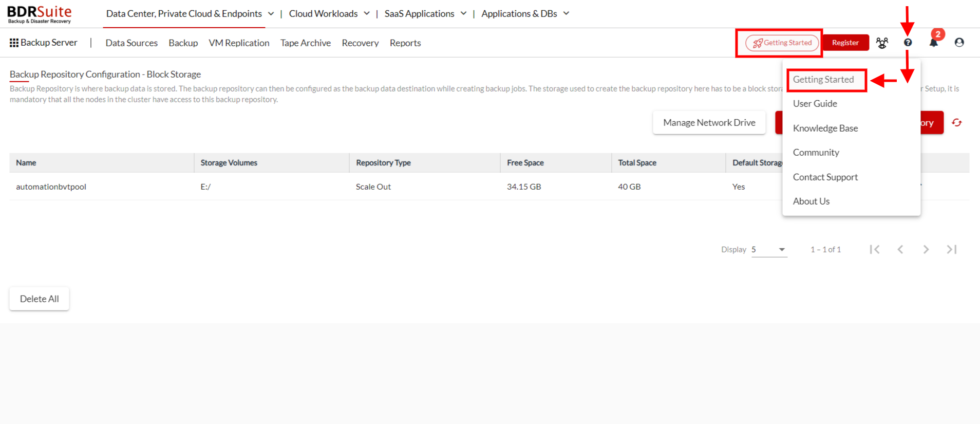Open the VM Replication menu

239,43
